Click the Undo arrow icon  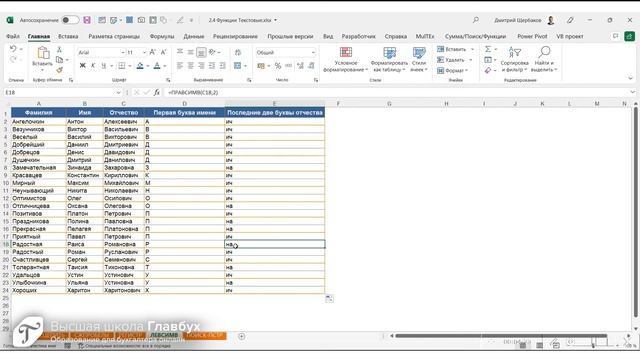(13, 49)
